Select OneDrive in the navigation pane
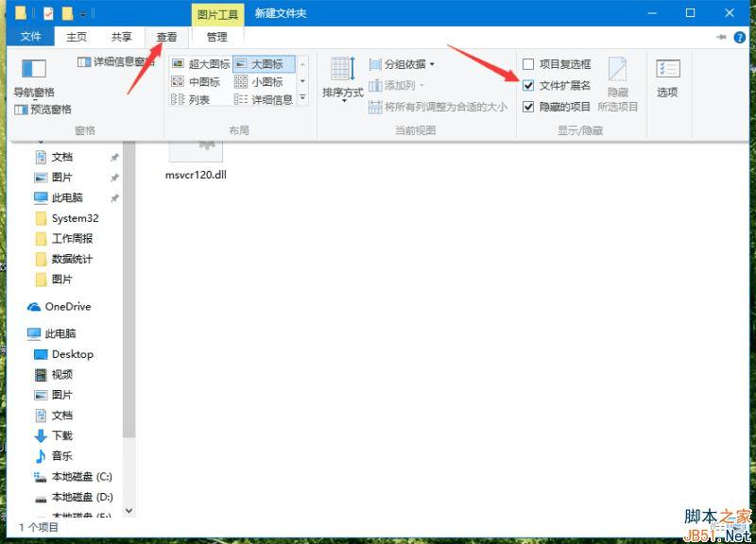The width and height of the screenshot is (756, 544). (67, 306)
